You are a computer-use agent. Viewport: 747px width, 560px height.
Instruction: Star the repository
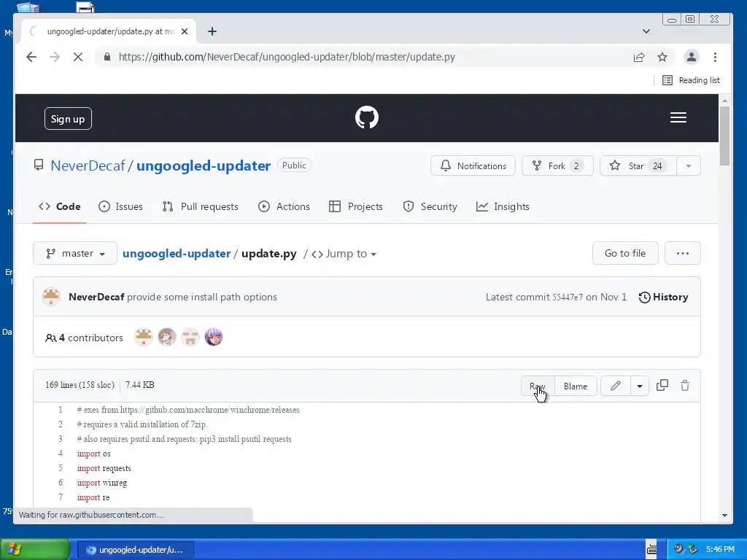[638, 166]
